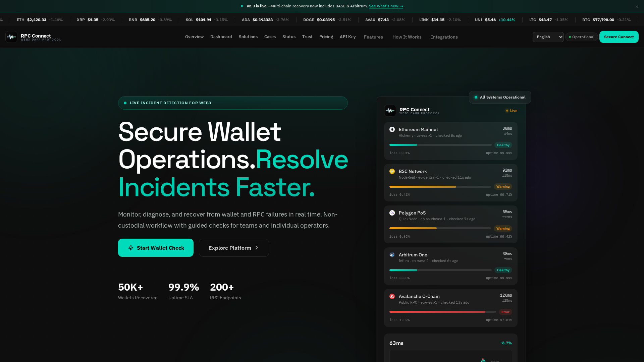Open the Overview nav item
Screen dimensions: 644x362
pyautogui.click(x=194, y=37)
